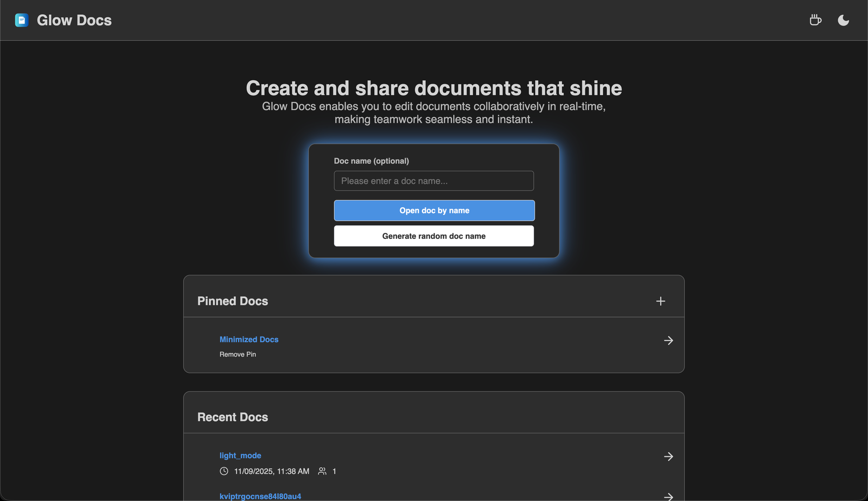Open kviptrgocnse84l80au4 using its arrow icon
868x501 pixels.
pos(668,497)
